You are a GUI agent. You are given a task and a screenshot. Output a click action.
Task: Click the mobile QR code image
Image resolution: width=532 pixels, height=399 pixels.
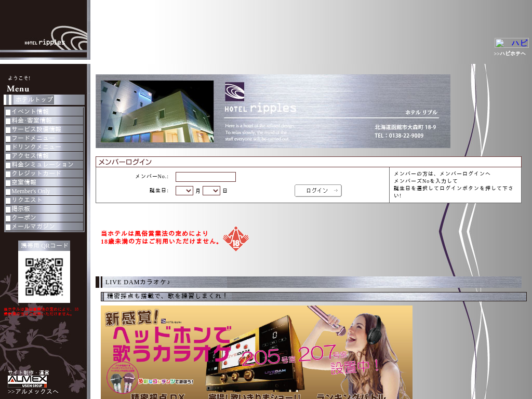pos(44,277)
